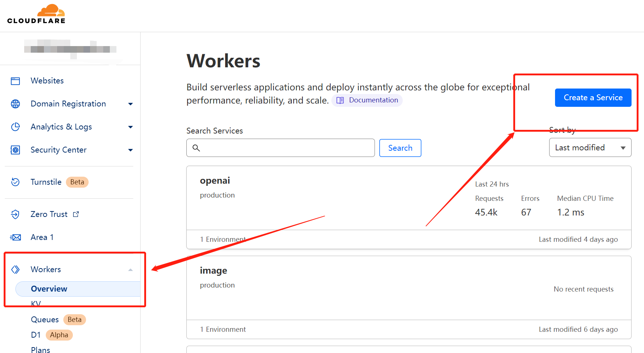Viewport: 644px width, 353px height.
Task: Click the Workers diamond-brackets icon
Action: point(15,270)
